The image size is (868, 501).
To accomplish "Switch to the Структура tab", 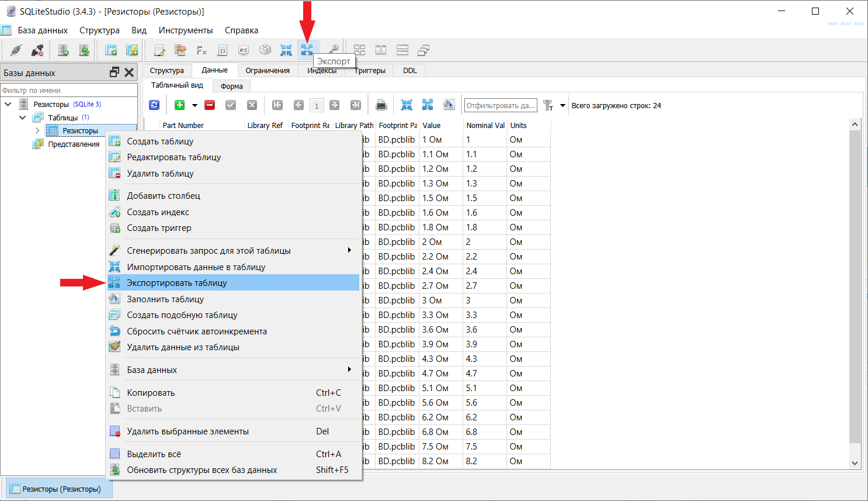I will (x=166, y=71).
